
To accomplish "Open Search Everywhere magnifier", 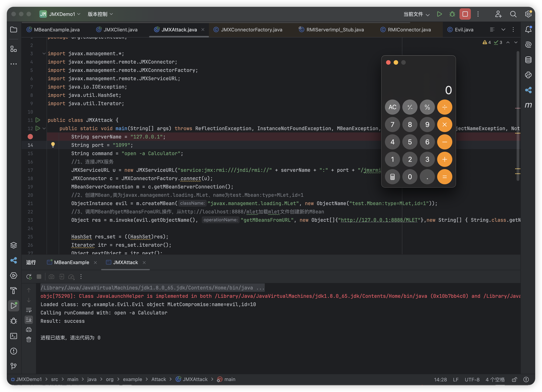I will [x=513, y=14].
